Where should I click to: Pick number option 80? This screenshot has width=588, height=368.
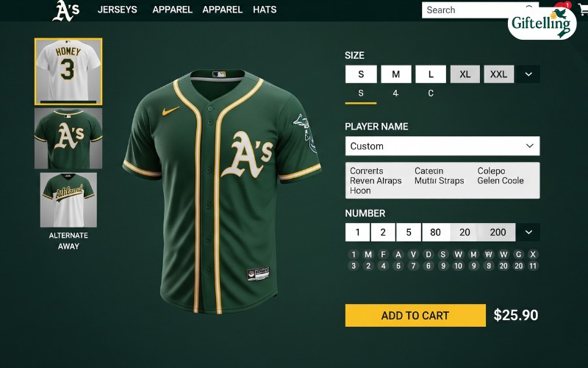(x=435, y=233)
